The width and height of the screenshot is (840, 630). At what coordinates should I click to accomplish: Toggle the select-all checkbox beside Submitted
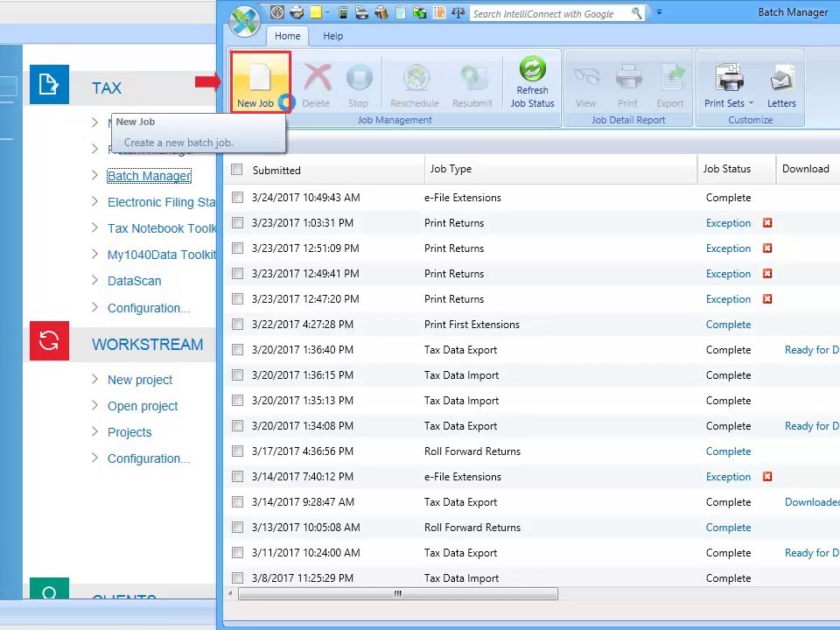237,169
